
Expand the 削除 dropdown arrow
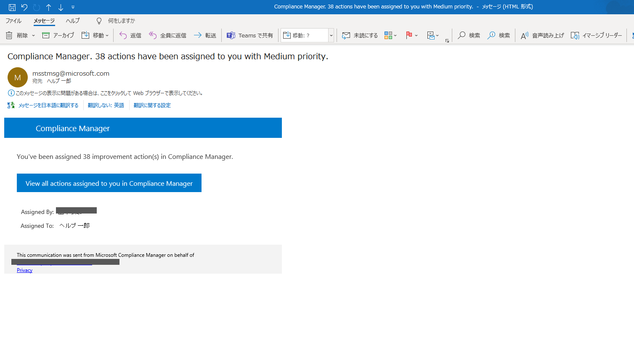[33, 35]
